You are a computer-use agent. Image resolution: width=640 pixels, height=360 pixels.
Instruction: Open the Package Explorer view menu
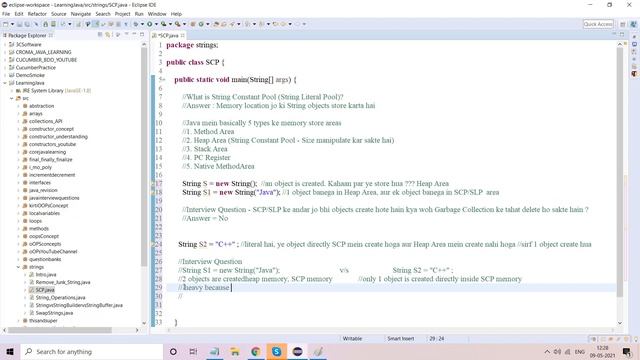[126, 35]
